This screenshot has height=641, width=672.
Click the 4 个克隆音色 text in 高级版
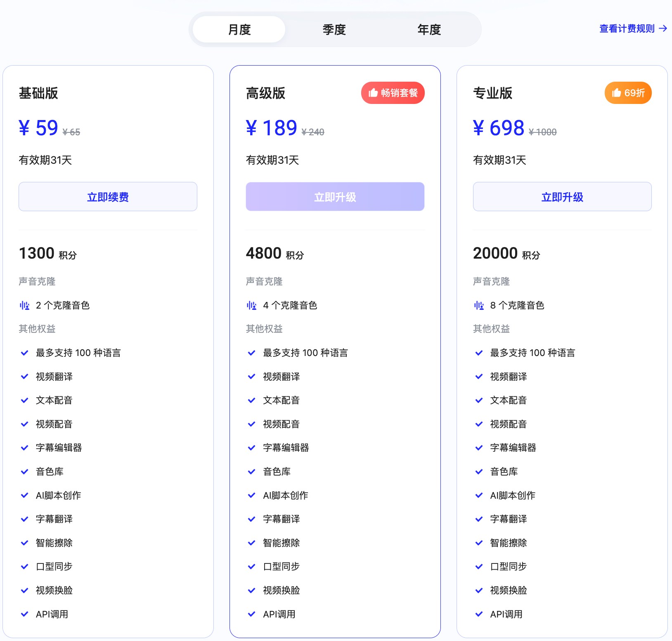click(x=290, y=305)
